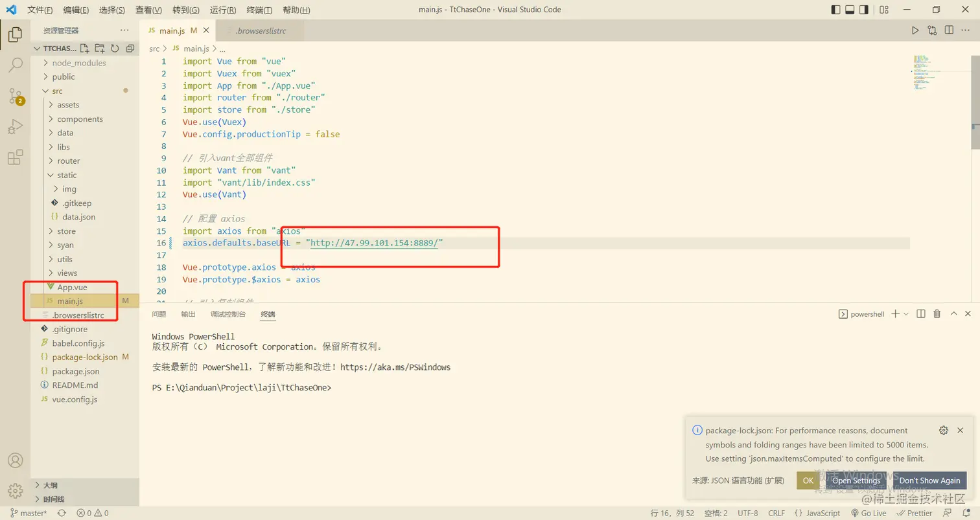Switch to the 输出 output panel tab
Image resolution: width=980 pixels, height=520 pixels.
pyautogui.click(x=188, y=314)
